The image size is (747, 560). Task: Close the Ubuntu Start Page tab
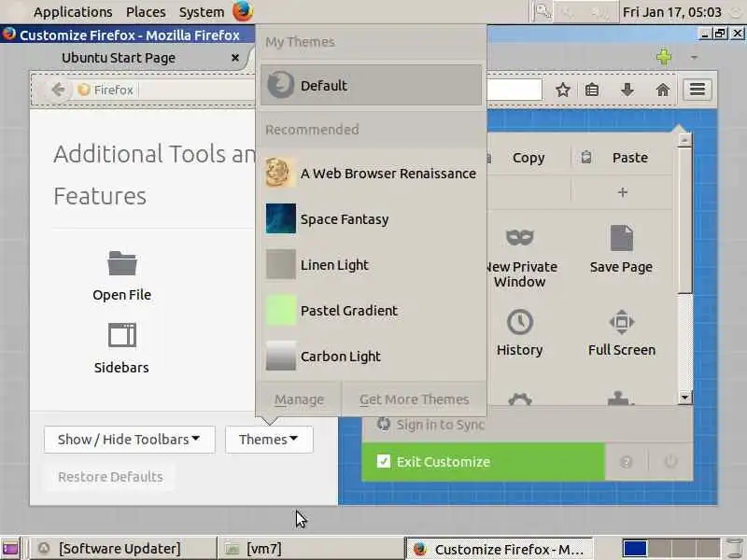tap(235, 58)
